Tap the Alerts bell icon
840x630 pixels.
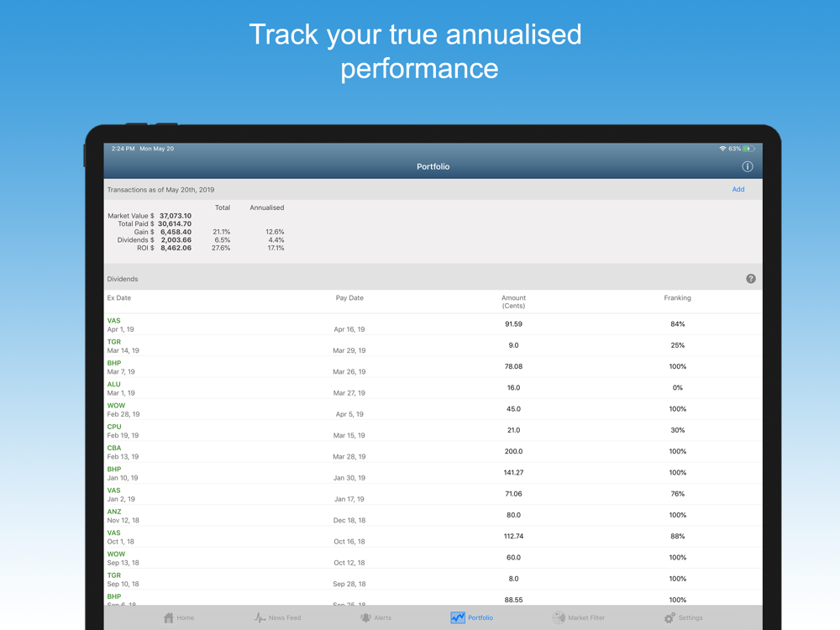coord(365,617)
